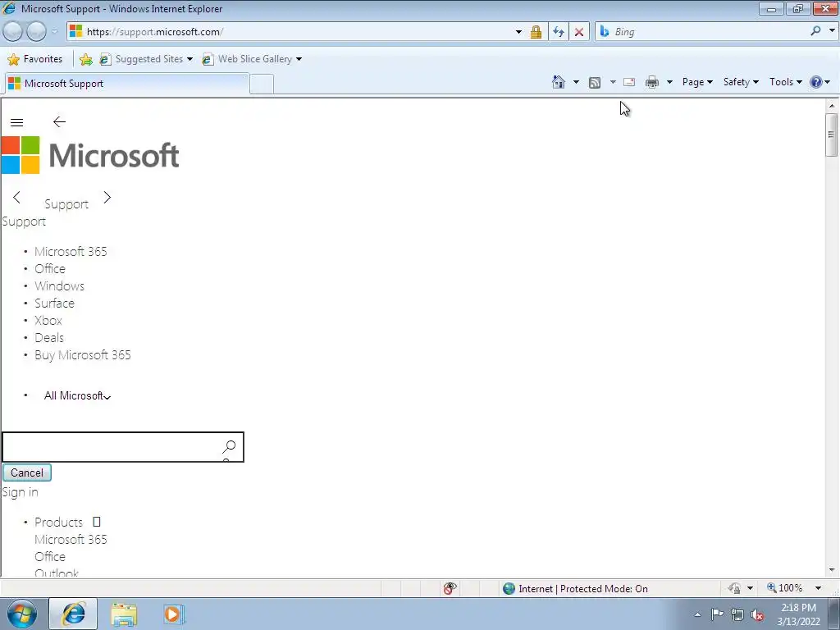
Task: Open the 100% zoom level control
Action: click(794, 588)
